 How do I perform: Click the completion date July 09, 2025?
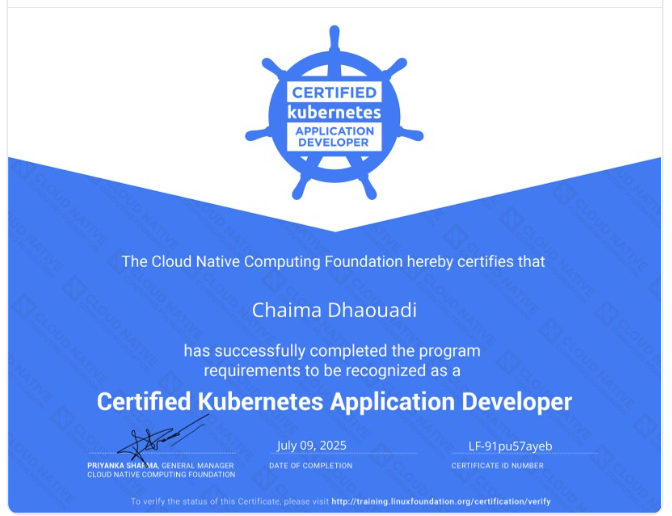click(312, 446)
